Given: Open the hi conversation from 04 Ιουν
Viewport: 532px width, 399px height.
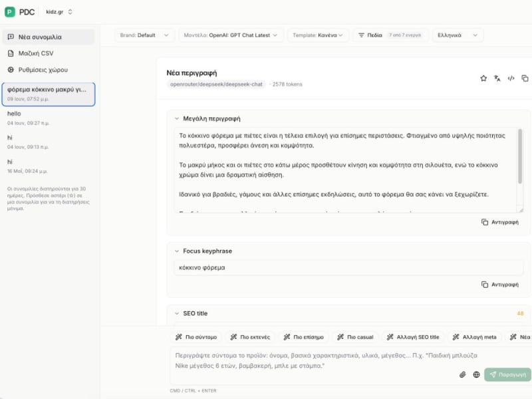Looking at the screenshot, I should click(x=48, y=142).
